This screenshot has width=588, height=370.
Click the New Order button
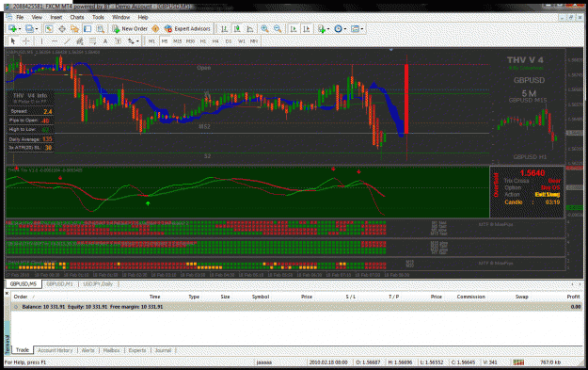(x=130, y=29)
